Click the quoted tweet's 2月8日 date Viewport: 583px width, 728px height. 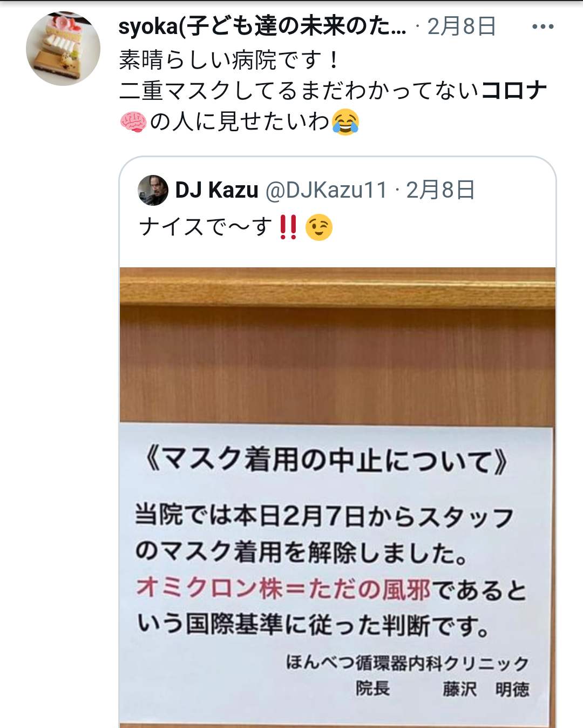tap(440, 190)
